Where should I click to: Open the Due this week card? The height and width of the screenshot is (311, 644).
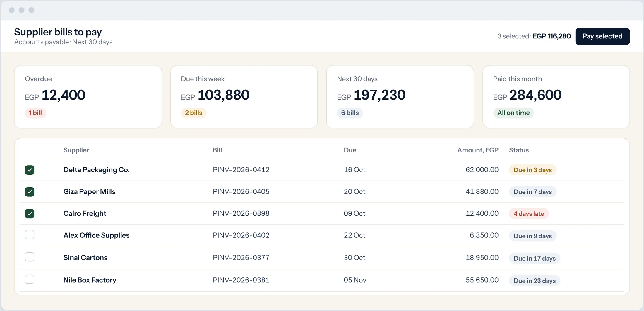click(244, 97)
